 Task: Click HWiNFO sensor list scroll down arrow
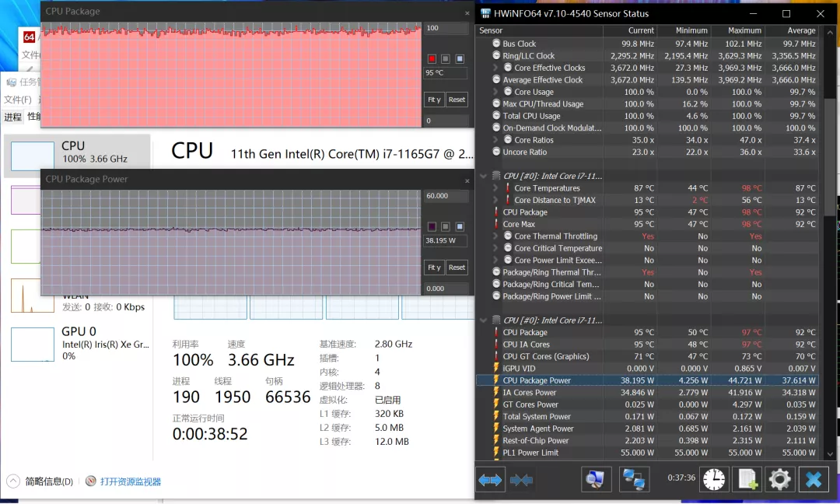point(830,453)
